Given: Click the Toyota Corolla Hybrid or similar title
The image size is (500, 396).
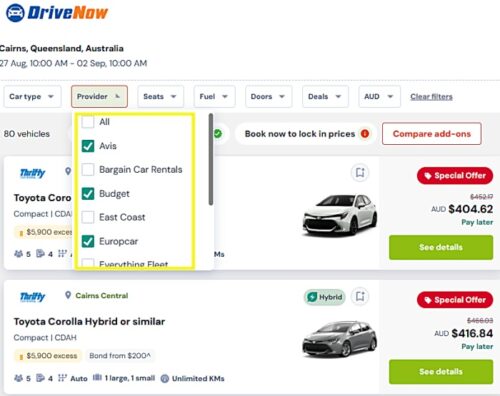Looking at the screenshot, I should (89, 322).
